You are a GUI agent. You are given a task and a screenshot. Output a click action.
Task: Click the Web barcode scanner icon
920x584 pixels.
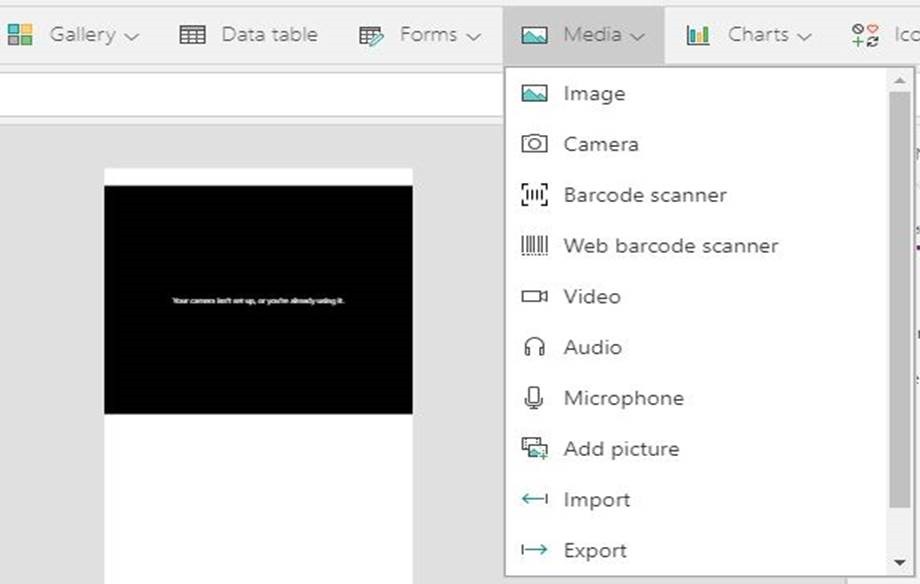[535, 246]
